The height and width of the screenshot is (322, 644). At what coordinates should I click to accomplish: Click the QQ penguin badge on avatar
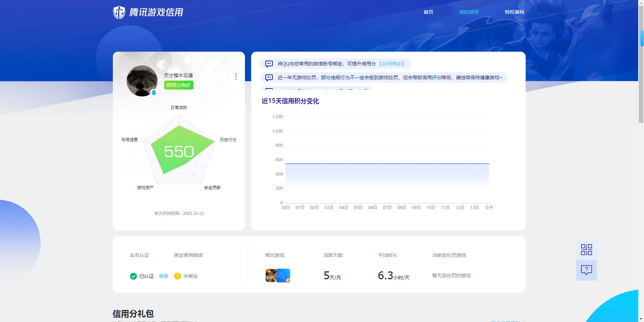pos(154,92)
